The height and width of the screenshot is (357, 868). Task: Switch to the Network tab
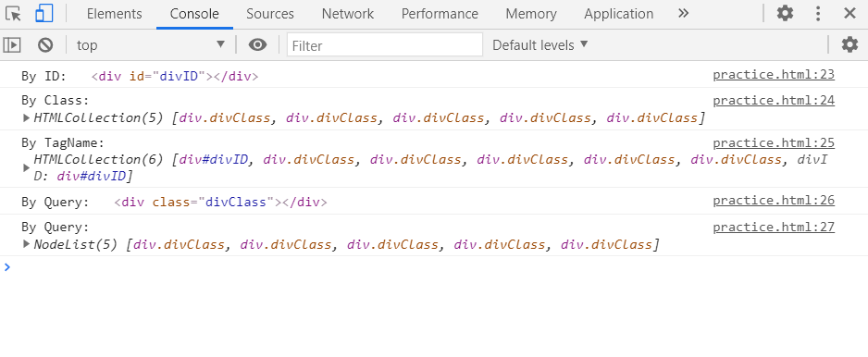[x=348, y=14]
